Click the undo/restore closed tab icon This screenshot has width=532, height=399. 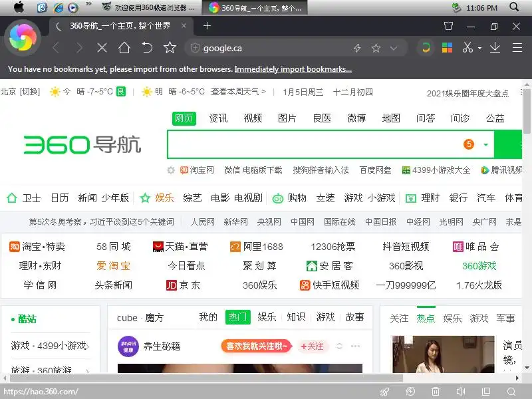point(147,48)
